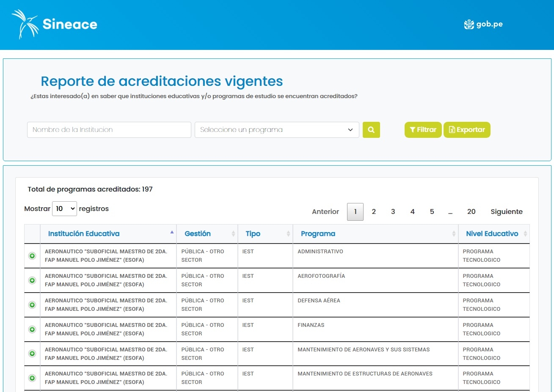Go to pagination page 5

432,212
